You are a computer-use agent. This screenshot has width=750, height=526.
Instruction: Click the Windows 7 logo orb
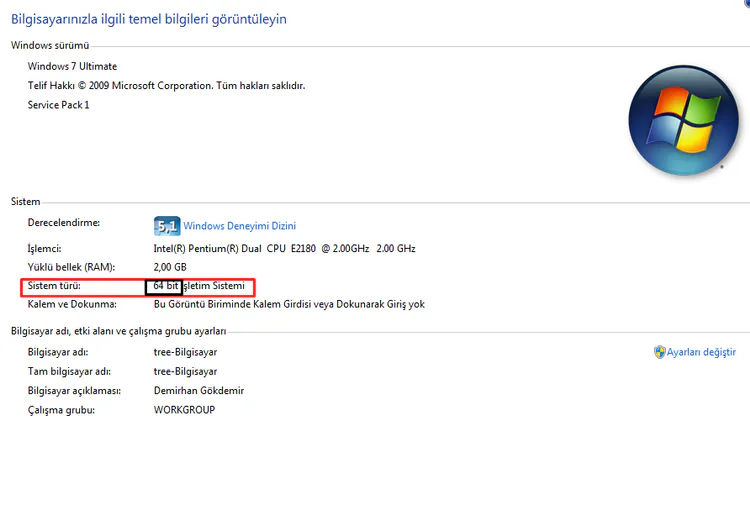coord(684,120)
